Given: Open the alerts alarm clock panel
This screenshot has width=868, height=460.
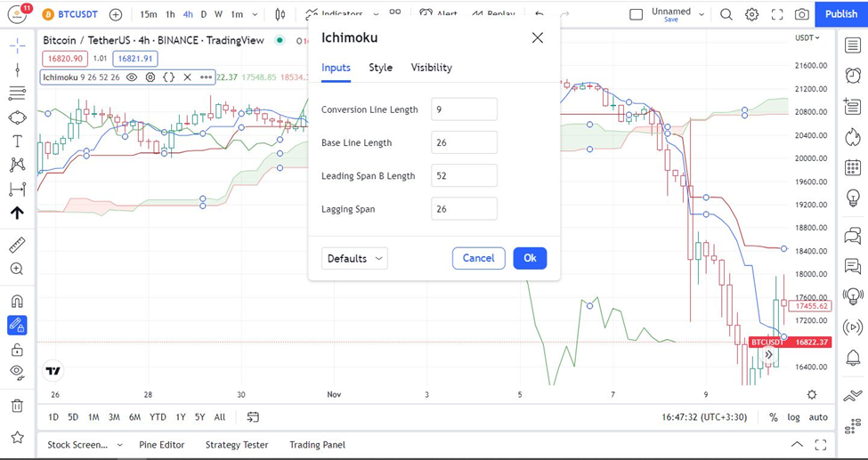Looking at the screenshot, I should (x=853, y=76).
